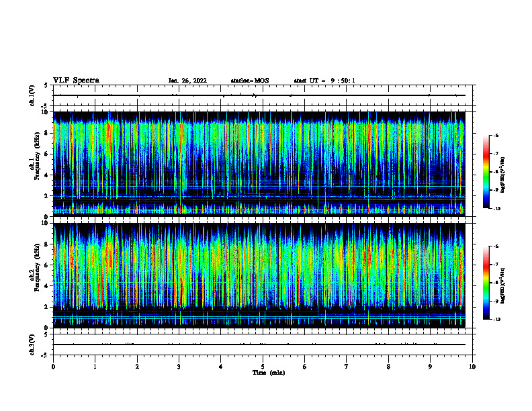Screen dimensions: 532x411
Task: Click the "VLF Spectra" title text
Action: [76, 81]
